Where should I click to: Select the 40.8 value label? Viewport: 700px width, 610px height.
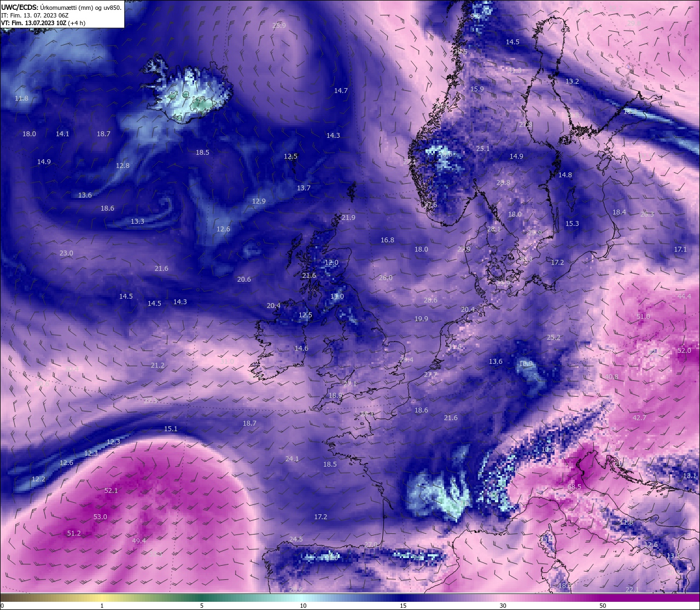pyautogui.click(x=611, y=376)
